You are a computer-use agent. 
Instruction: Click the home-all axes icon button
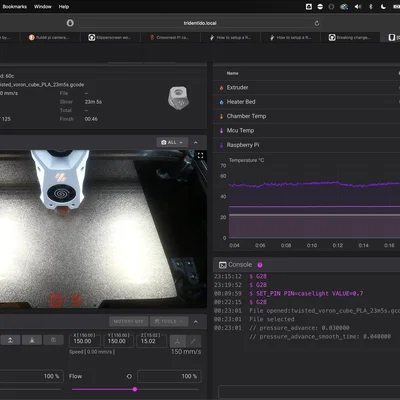click(x=10, y=340)
